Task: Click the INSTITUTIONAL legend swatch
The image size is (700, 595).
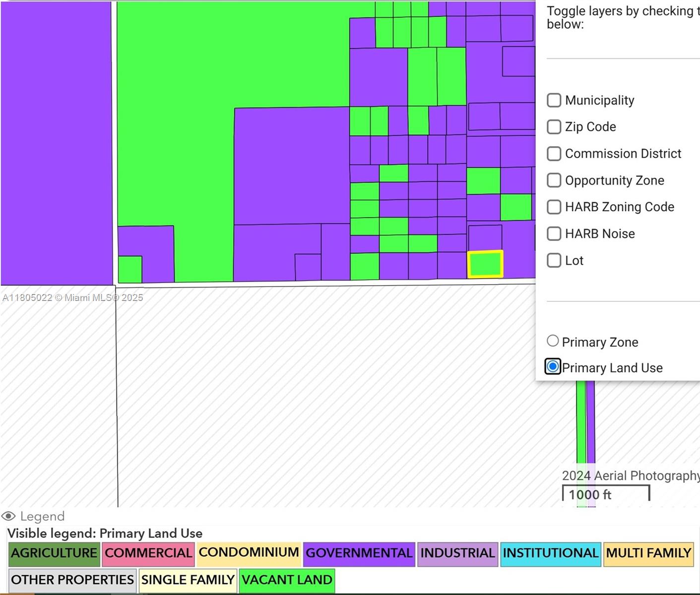Action: tap(550, 553)
